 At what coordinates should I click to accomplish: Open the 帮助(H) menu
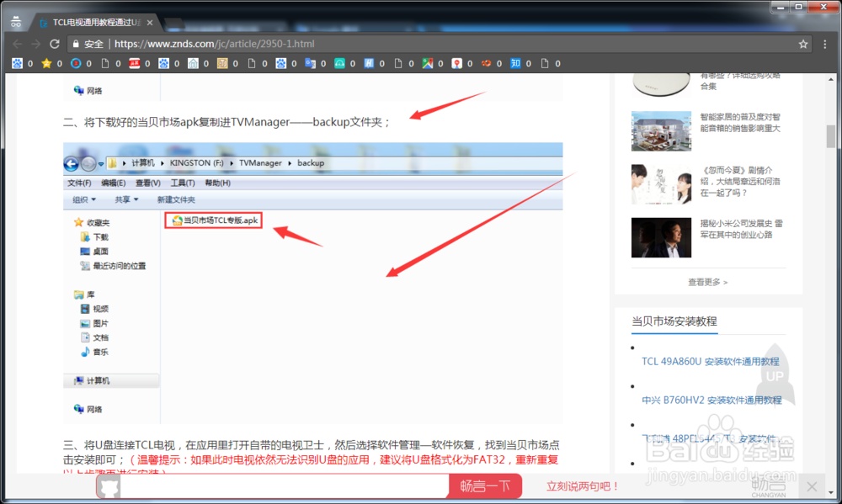click(217, 183)
